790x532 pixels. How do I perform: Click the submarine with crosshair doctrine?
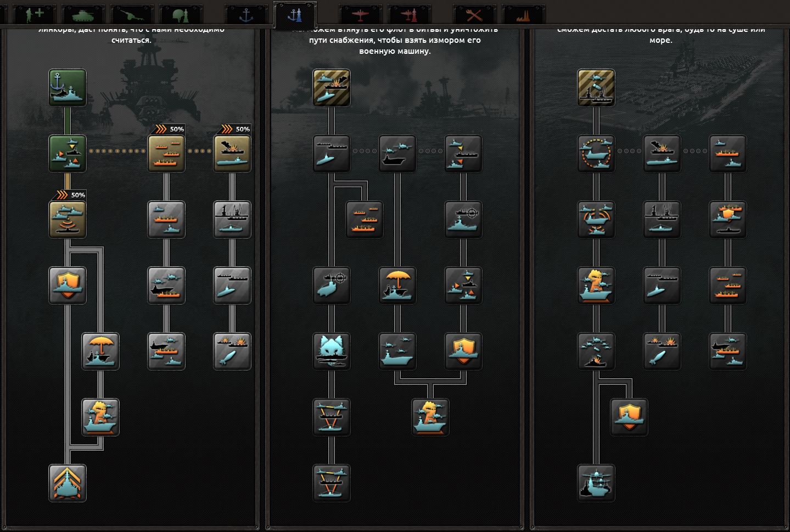click(332, 285)
